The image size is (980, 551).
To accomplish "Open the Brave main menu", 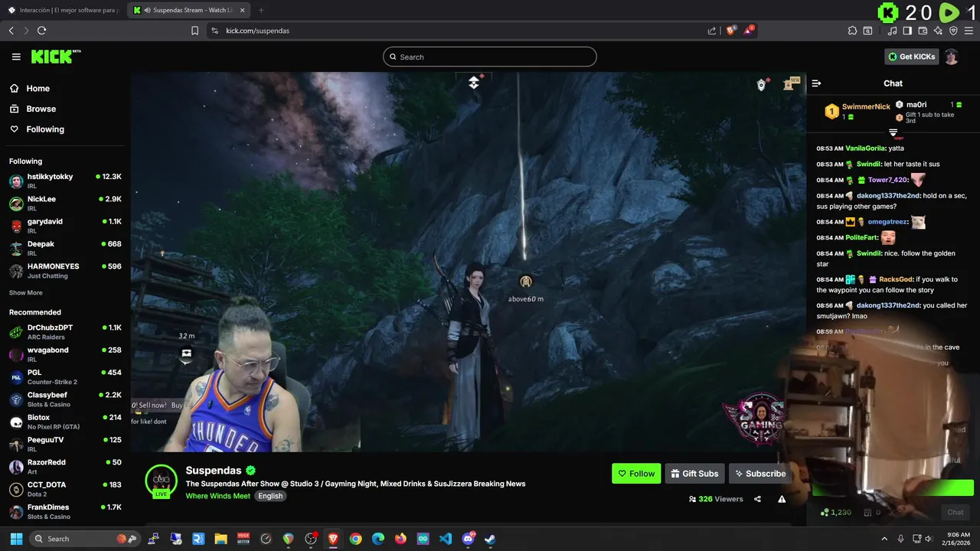I will (x=969, y=31).
